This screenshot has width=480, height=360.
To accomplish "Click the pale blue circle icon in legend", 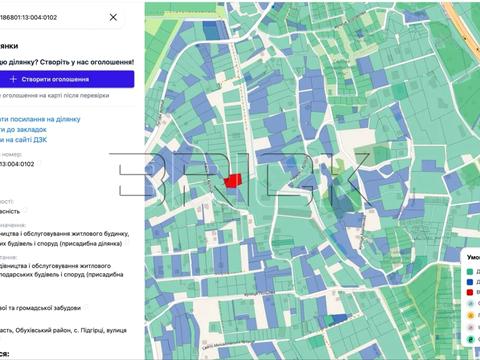I will 470,304.
